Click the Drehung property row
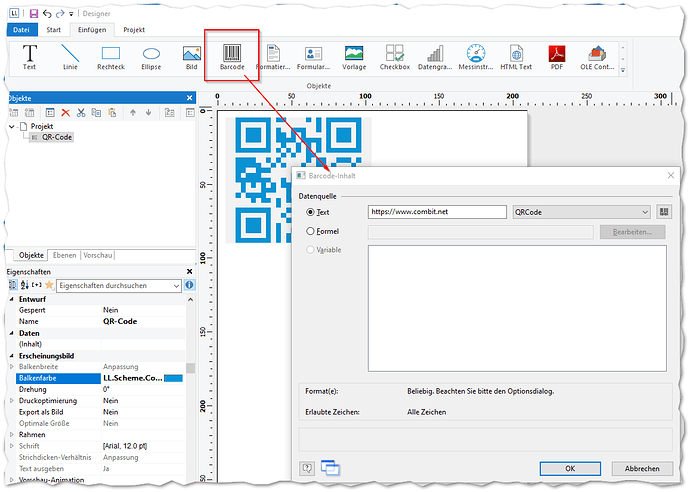690x492 pixels. [100, 389]
